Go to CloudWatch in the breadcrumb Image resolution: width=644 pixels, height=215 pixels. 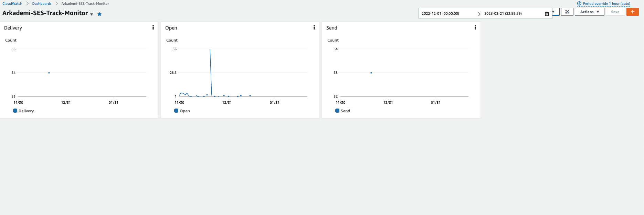click(x=12, y=4)
